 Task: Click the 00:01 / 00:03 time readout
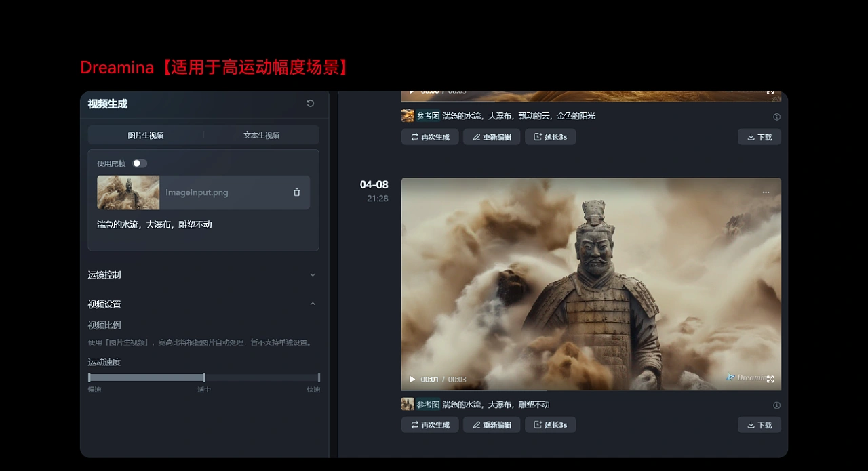pos(443,380)
